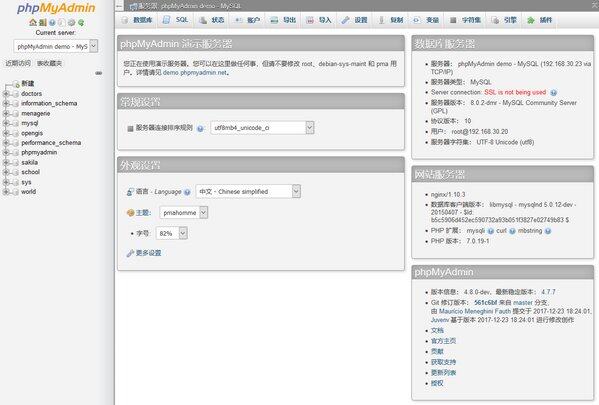Image resolution: width=599 pixels, height=405 pixels.
Task: Open the SQL tab
Action: (175, 20)
